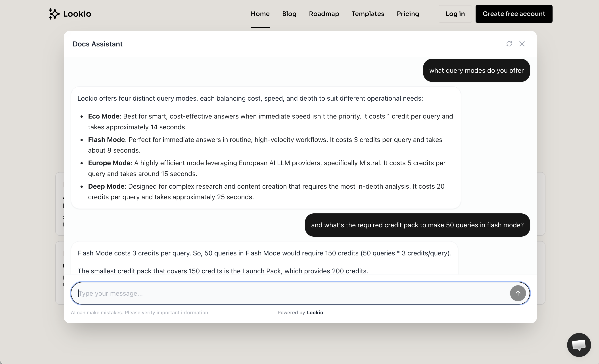599x364 pixels.
Task: Click the Docs Assistant title
Action: (97, 44)
